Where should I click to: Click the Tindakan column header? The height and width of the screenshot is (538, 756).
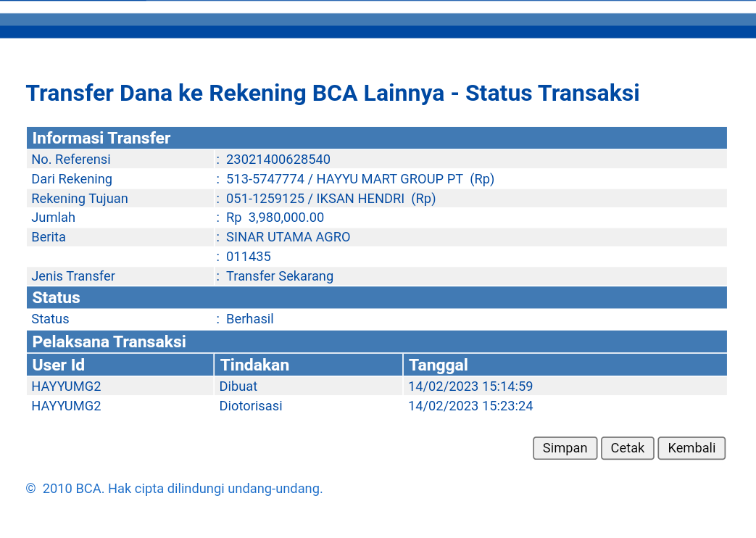click(x=254, y=365)
